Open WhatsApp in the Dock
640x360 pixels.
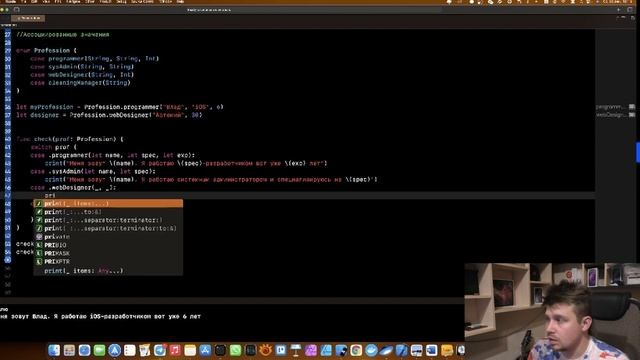(x=235, y=350)
